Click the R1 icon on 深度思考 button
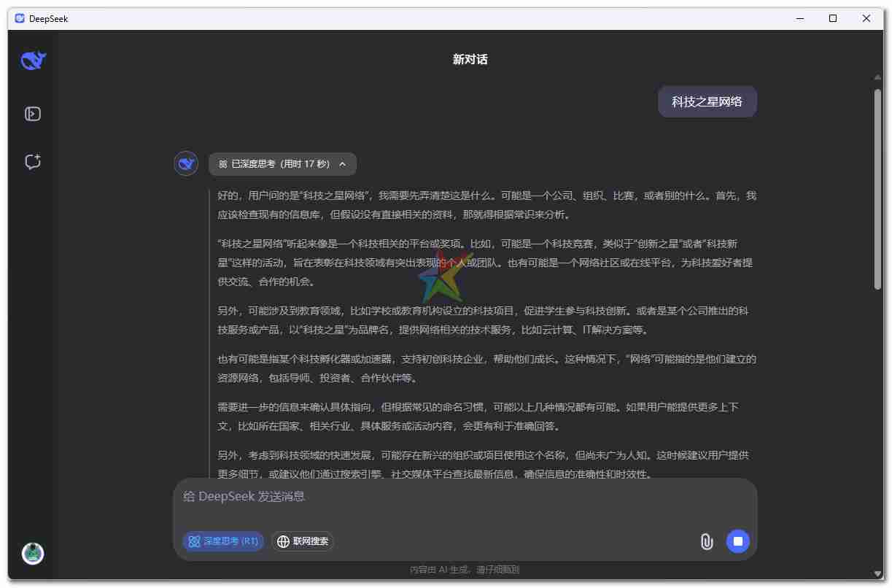892x588 pixels. [x=194, y=542]
